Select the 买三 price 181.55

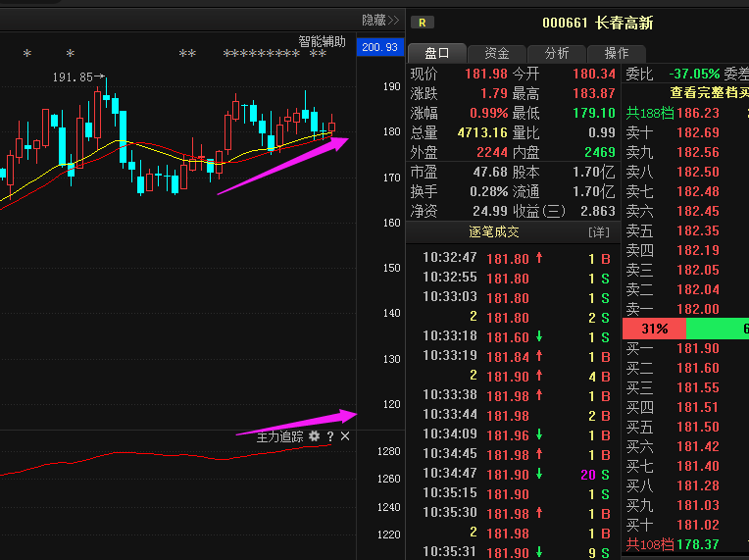(698, 387)
